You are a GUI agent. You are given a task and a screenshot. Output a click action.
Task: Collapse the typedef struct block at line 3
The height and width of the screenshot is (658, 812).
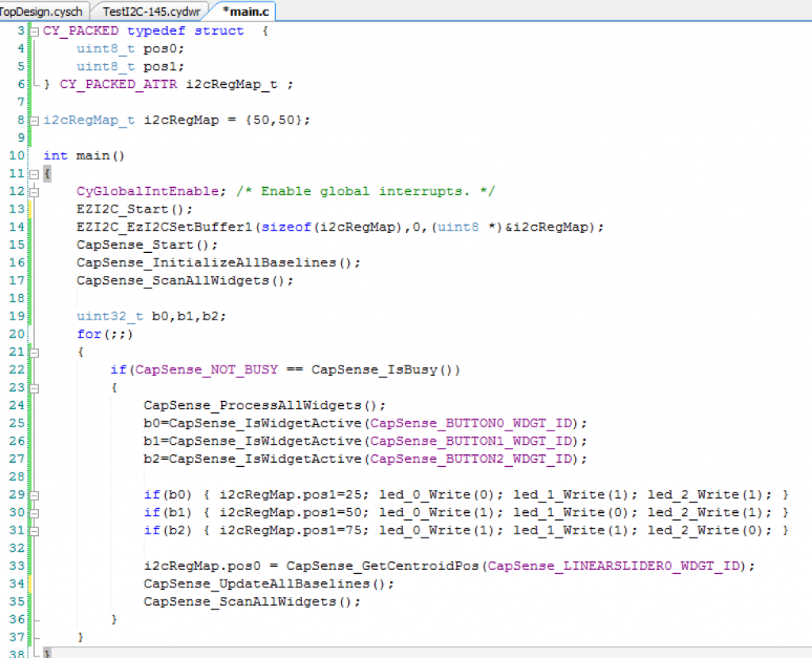pos(34,31)
